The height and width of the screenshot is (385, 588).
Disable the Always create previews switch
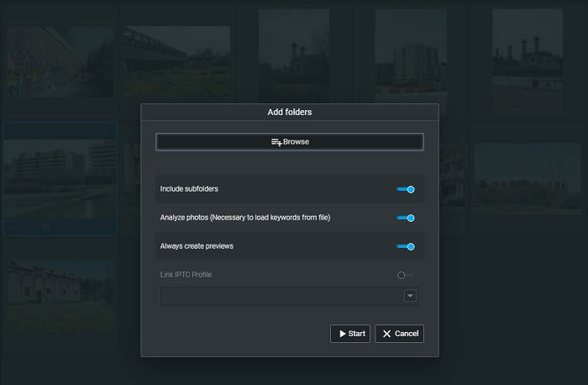pyautogui.click(x=406, y=246)
